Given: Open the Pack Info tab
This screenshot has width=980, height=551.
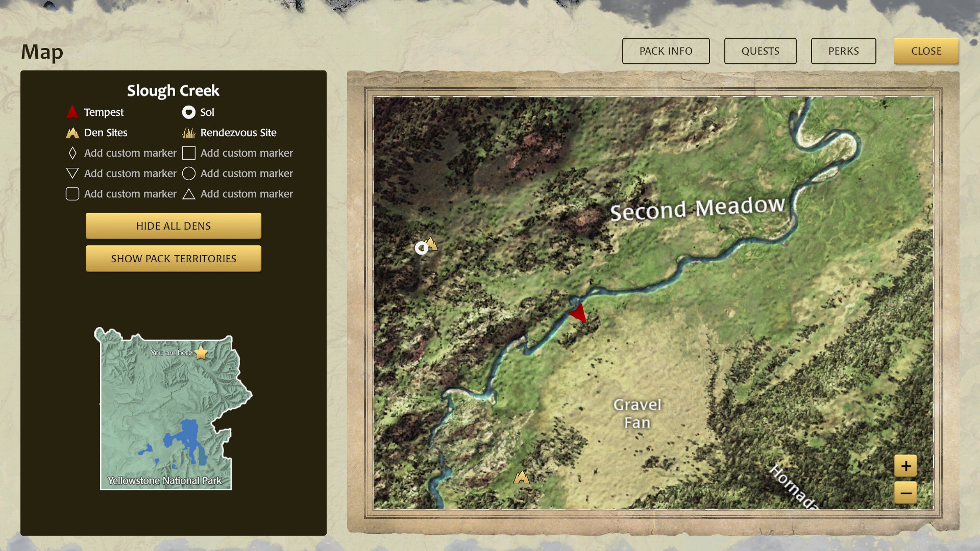Looking at the screenshot, I should (x=666, y=51).
